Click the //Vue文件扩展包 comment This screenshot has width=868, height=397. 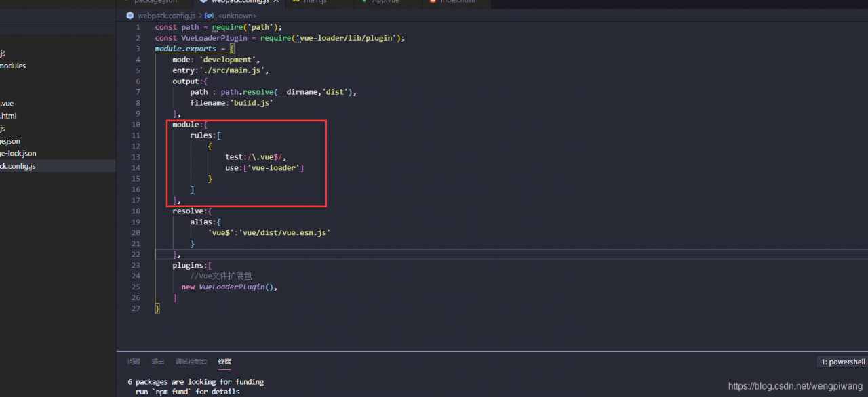tap(221, 276)
